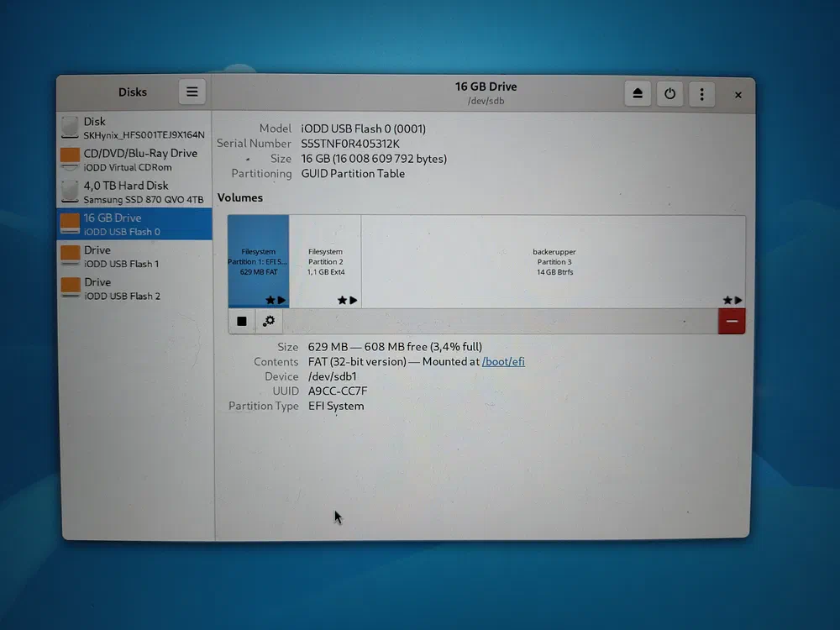Screen dimensions: 840x630
Task: Click star and play icons in Partition 1
Action: click(276, 300)
